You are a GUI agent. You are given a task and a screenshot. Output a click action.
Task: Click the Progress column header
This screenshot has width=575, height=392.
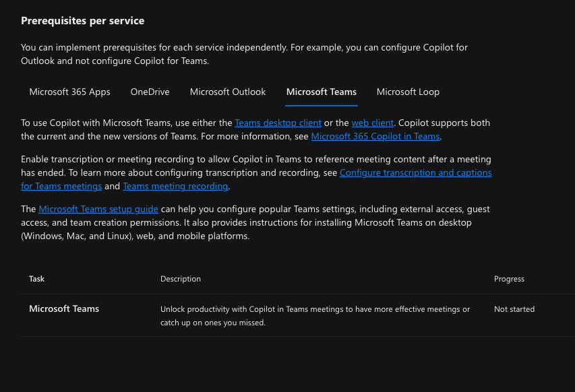pyautogui.click(x=509, y=279)
